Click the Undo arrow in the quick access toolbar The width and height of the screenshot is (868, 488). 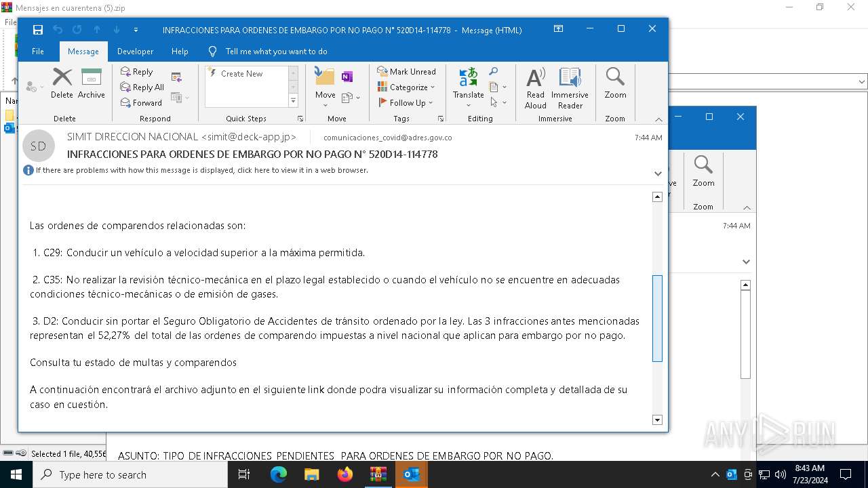58,30
